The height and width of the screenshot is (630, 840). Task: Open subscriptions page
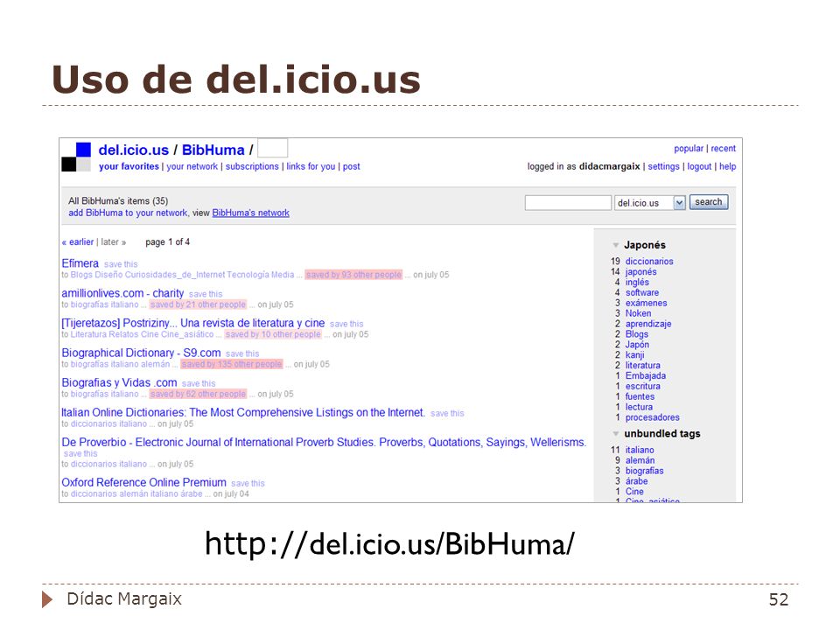(x=252, y=166)
